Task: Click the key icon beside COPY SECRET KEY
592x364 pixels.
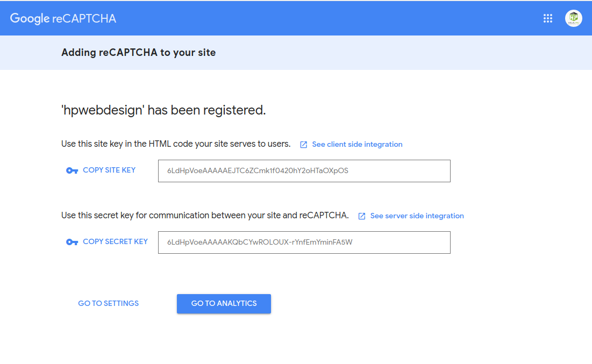Action: click(x=72, y=242)
